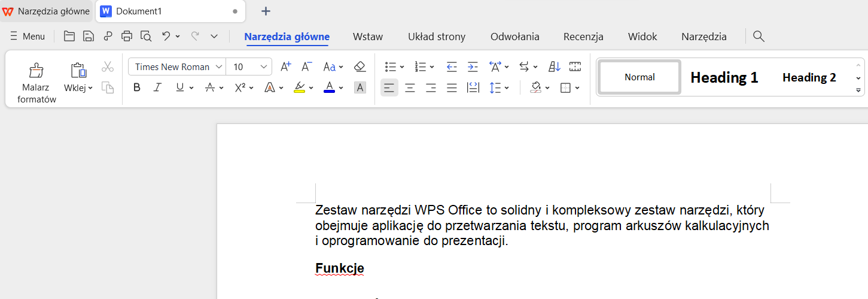Toggle character shading A button

(x=360, y=87)
